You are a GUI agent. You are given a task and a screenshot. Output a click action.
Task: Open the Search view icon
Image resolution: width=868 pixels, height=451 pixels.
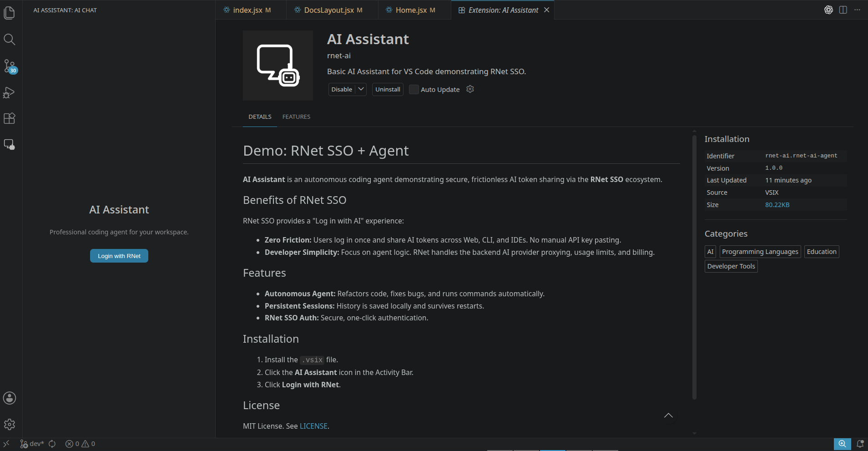point(10,40)
